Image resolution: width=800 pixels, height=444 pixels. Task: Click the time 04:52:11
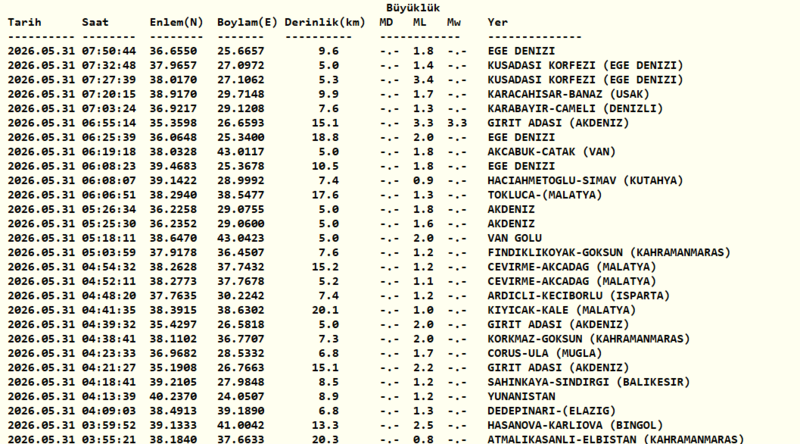[x=109, y=281]
